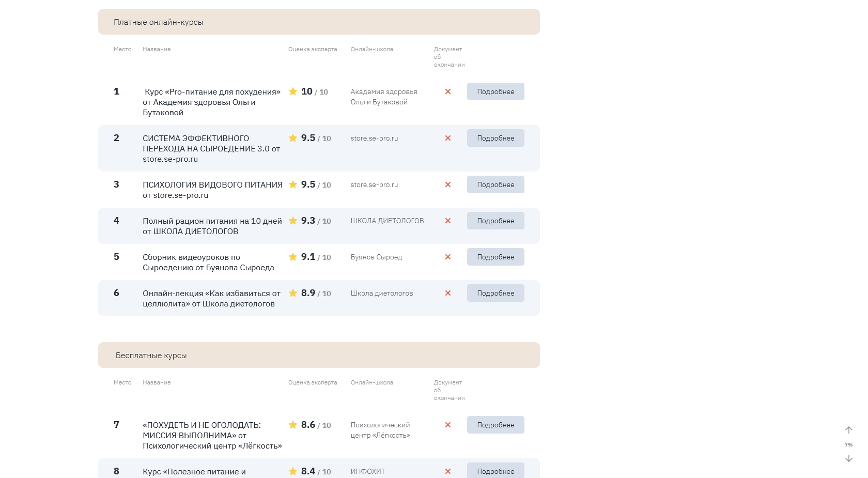Screen dimensions: 868x478
Task: Open Подробнее for the целлюлита online lecture
Action: [x=495, y=293]
